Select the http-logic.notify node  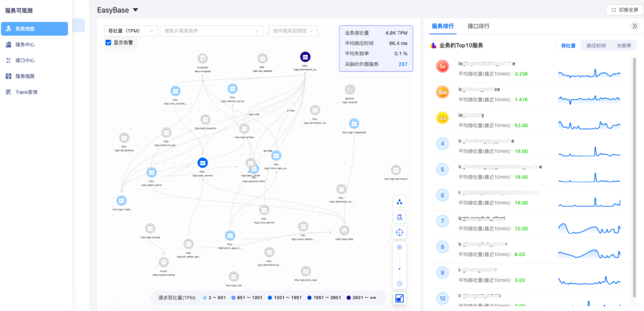(x=120, y=201)
